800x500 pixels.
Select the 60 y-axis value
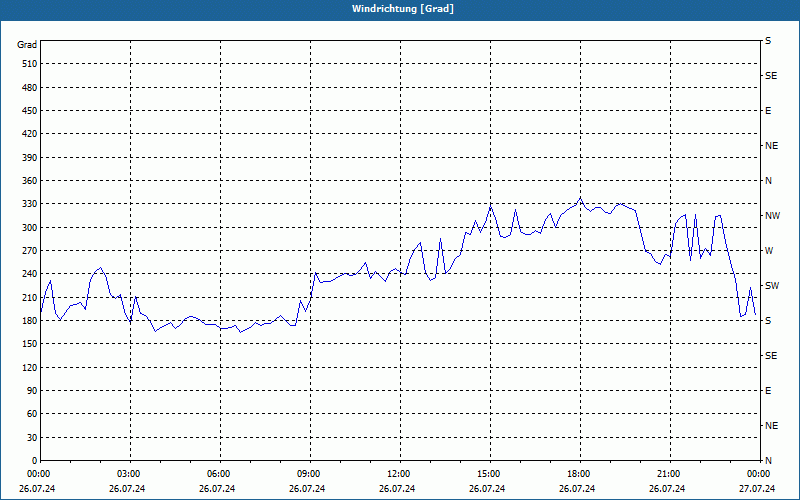coord(31,414)
